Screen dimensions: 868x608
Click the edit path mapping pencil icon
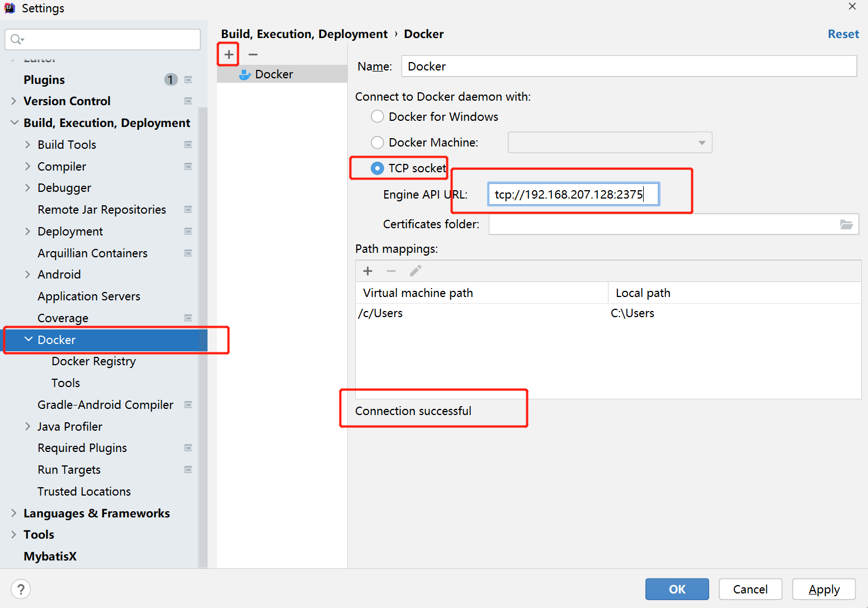[x=416, y=271]
